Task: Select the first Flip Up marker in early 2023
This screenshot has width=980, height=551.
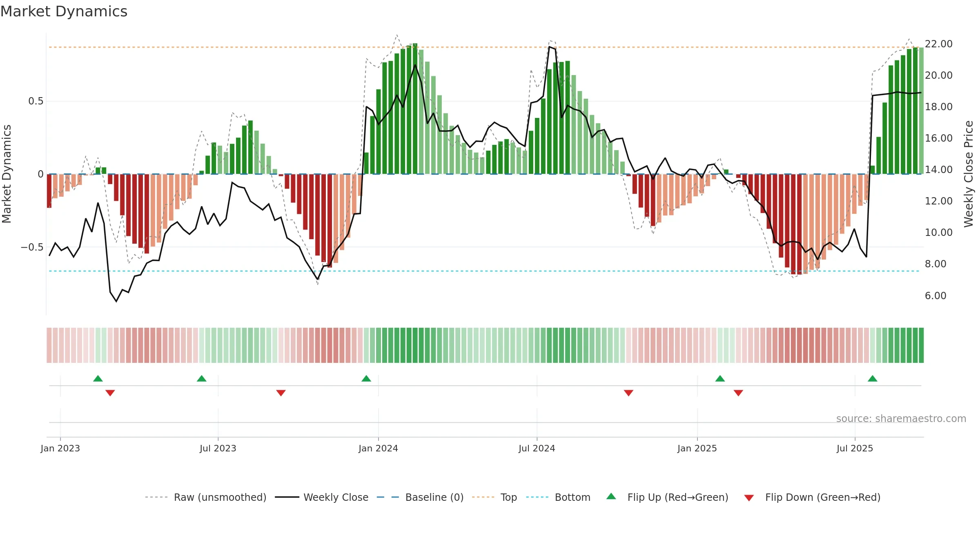Action: click(x=98, y=378)
